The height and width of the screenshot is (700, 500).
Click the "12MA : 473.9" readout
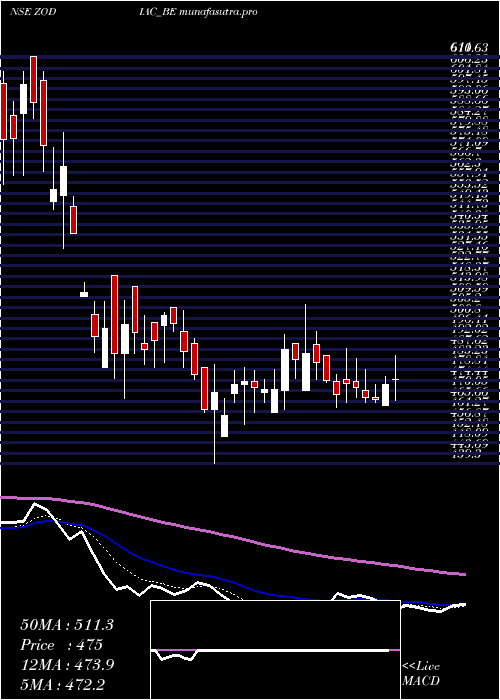[67, 665]
